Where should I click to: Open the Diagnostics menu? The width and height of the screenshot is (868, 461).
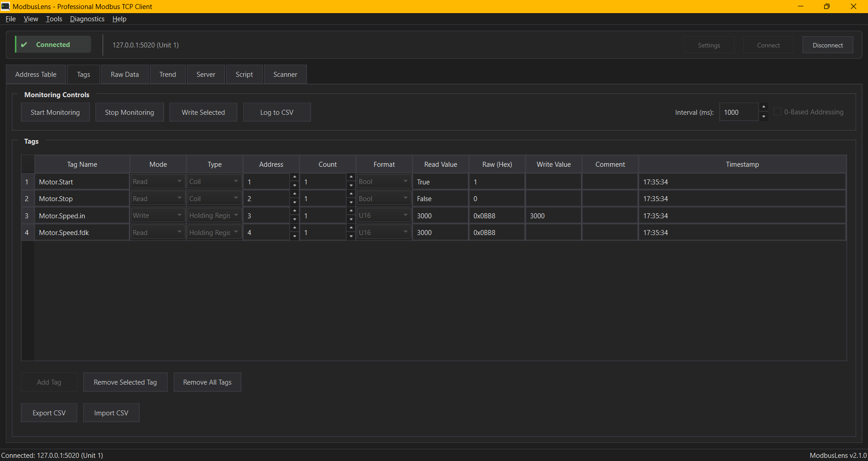point(87,19)
